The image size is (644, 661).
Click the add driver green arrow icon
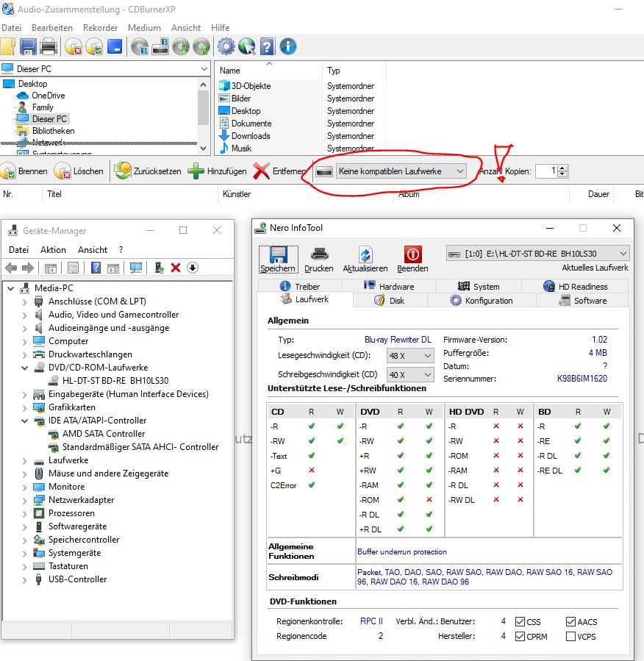pos(160,268)
